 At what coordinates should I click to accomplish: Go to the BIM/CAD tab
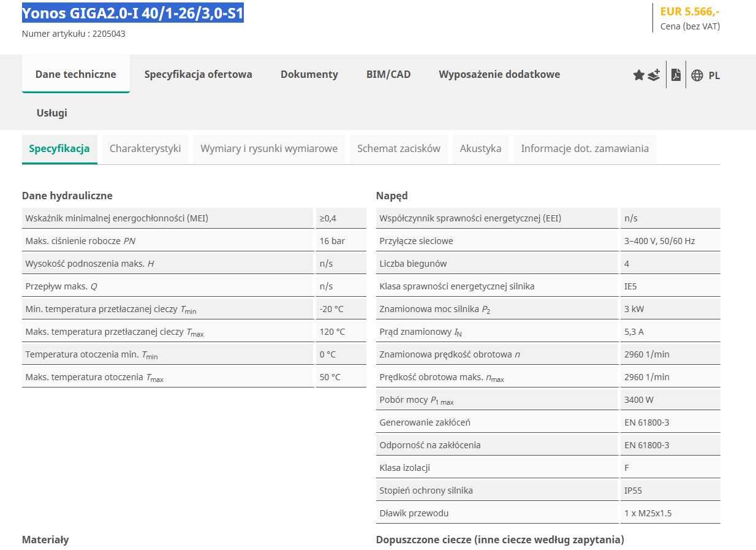point(388,74)
